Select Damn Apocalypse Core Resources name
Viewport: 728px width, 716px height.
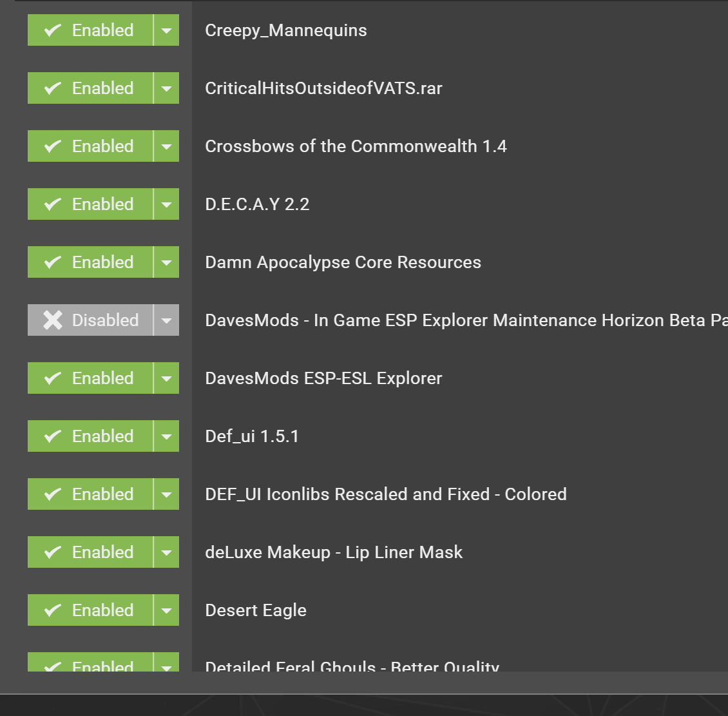[x=343, y=263]
